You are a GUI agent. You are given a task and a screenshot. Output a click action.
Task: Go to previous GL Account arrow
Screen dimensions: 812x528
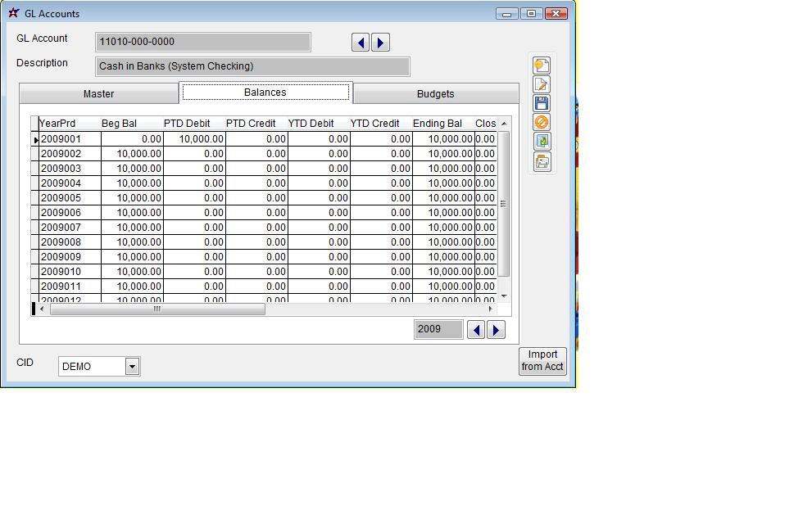click(361, 43)
